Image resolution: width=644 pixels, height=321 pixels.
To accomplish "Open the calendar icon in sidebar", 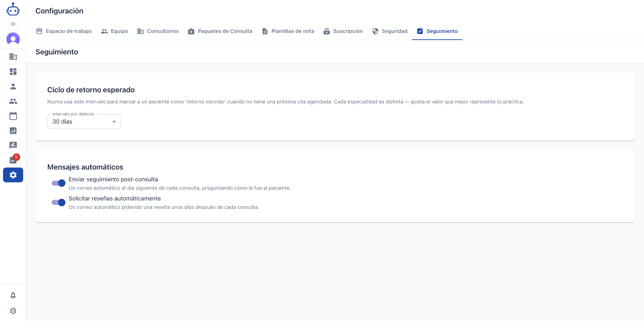I will pos(13,116).
